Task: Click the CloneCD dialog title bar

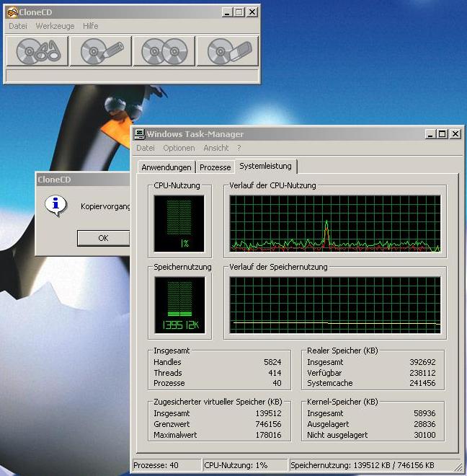Action: [83, 180]
